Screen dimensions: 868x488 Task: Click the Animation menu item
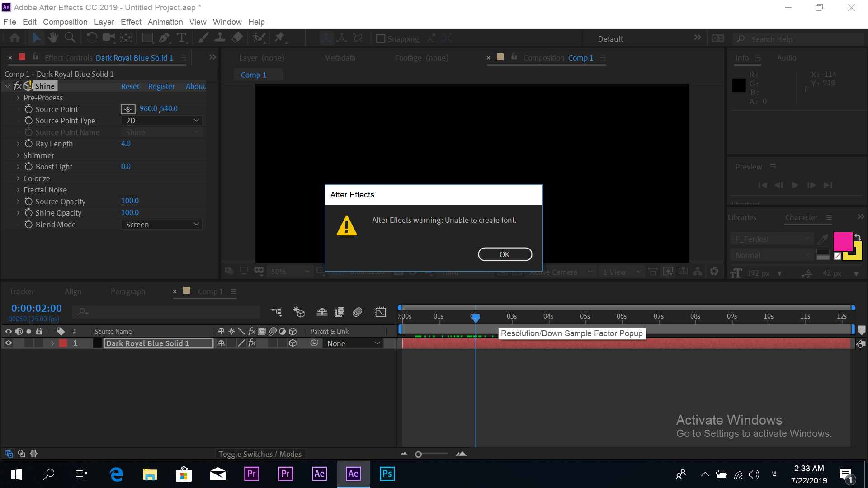click(x=165, y=22)
